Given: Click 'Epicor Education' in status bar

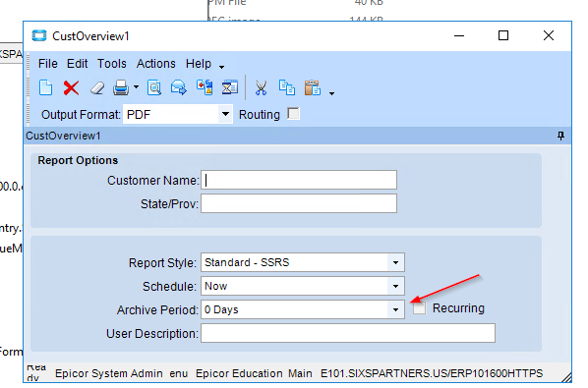Looking at the screenshot, I should tap(239, 373).
